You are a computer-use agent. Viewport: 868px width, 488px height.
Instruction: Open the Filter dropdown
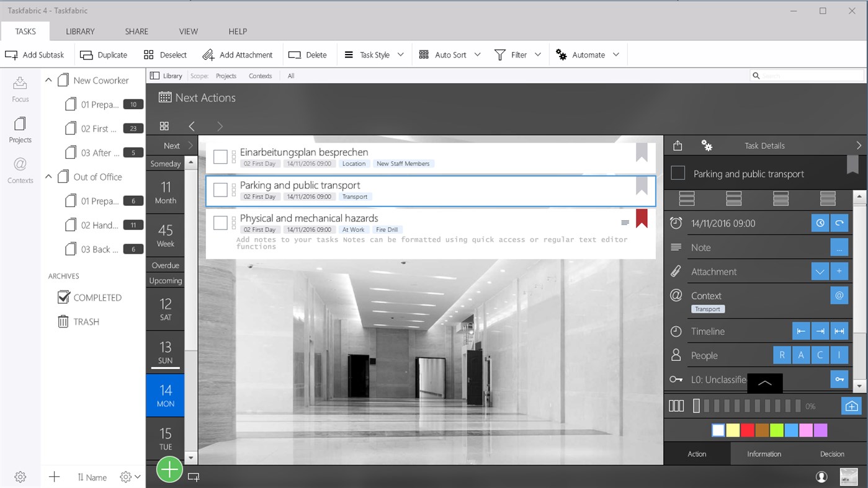pyautogui.click(x=519, y=55)
